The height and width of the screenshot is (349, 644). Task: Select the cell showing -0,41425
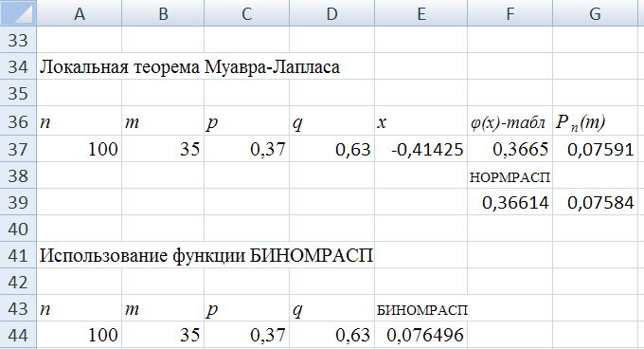click(421, 148)
